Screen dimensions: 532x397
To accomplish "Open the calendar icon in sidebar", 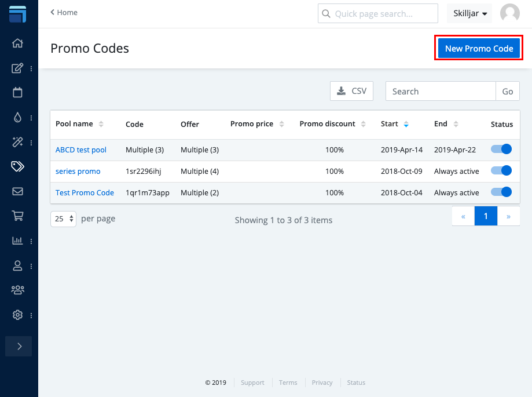I will pos(17,92).
